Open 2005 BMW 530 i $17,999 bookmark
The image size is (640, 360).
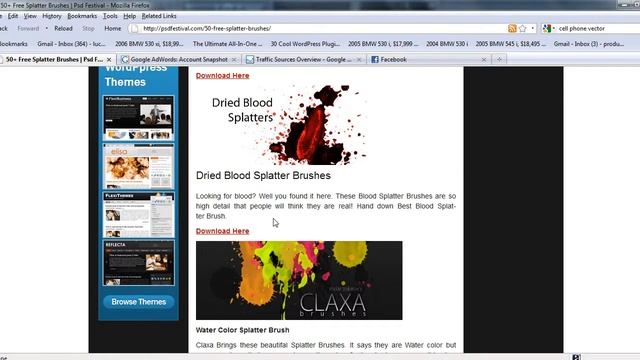click(x=383, y=44)
